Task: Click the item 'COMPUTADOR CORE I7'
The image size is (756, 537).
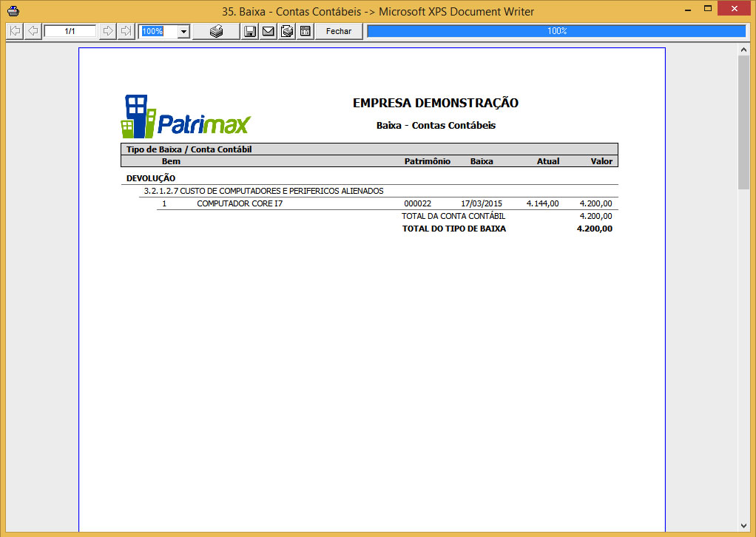Action: coord(240,203)
